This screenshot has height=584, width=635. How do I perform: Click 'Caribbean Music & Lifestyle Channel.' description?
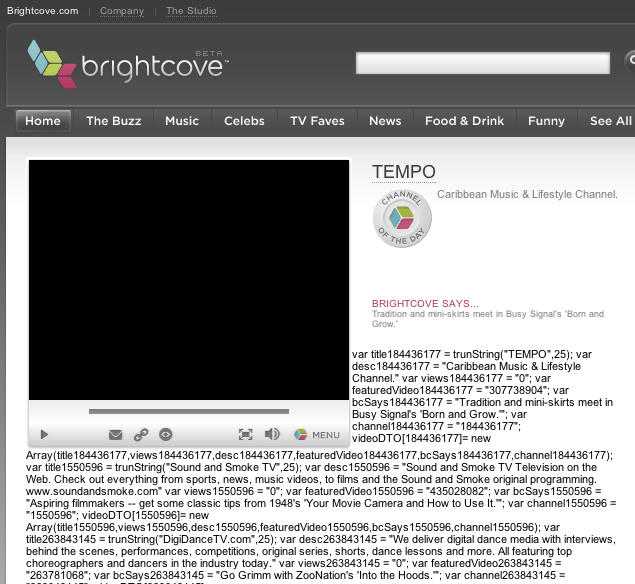click(x=527, y=194)
